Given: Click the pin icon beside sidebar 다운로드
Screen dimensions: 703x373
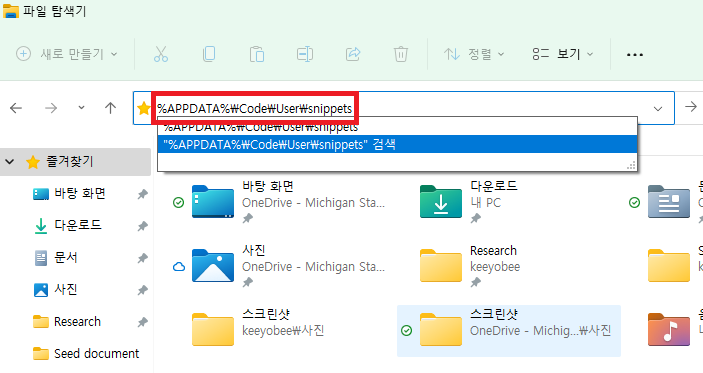Looking at the screenshot, I should coord(142,226).
